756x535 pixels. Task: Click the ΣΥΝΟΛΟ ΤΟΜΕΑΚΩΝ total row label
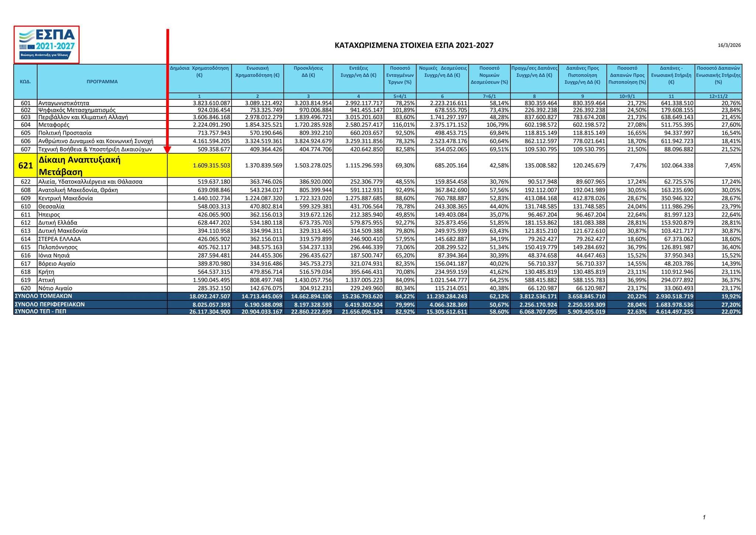[x=44, y=296]
